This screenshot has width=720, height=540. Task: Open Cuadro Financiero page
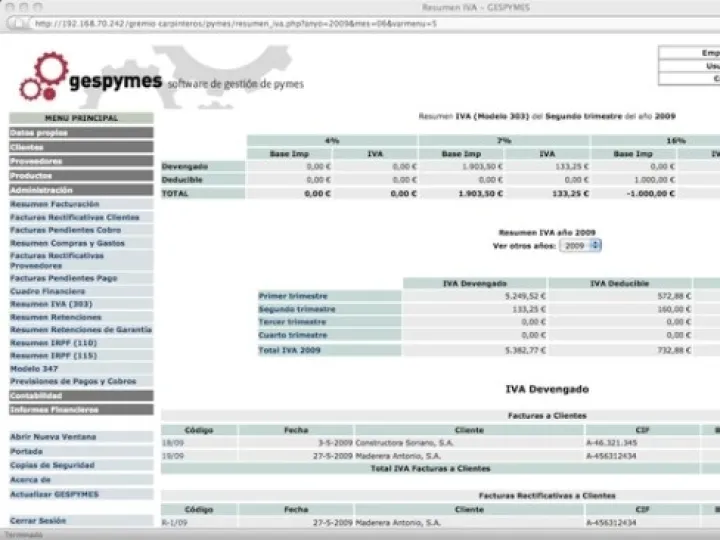pos(48,291)
